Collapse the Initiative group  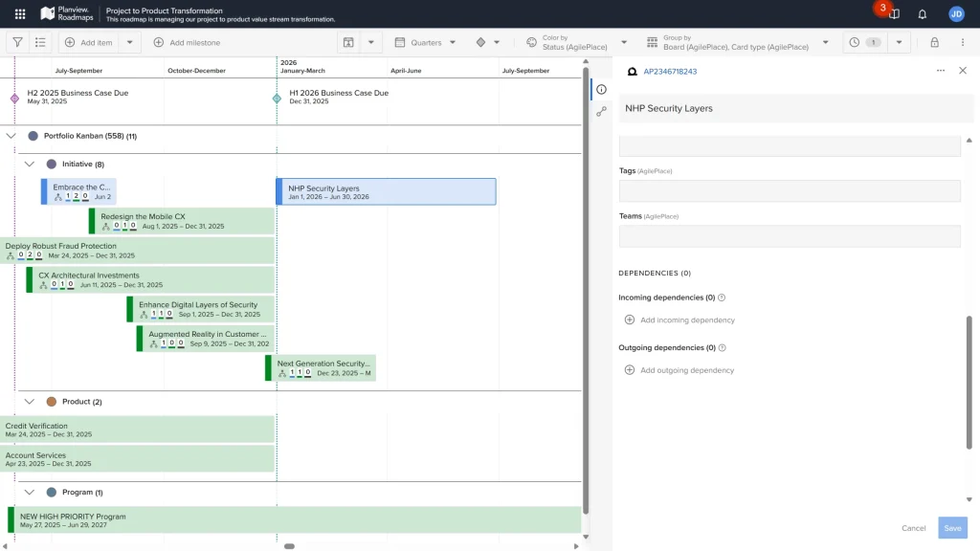coord(30,164)
